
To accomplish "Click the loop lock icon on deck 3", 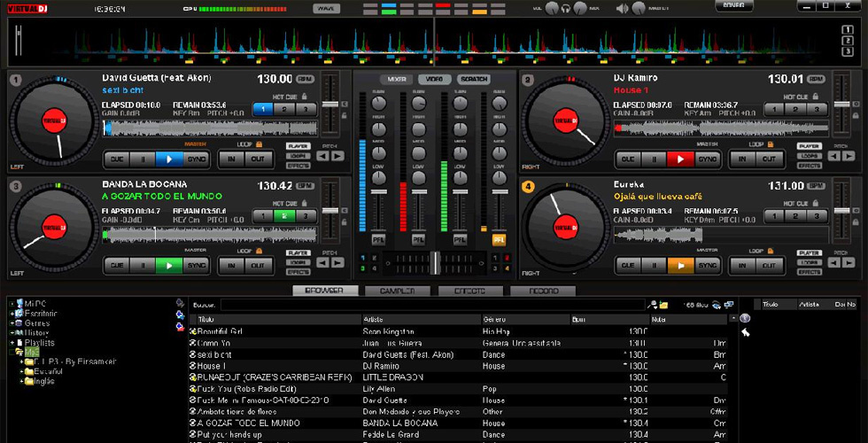I will 259,251.
